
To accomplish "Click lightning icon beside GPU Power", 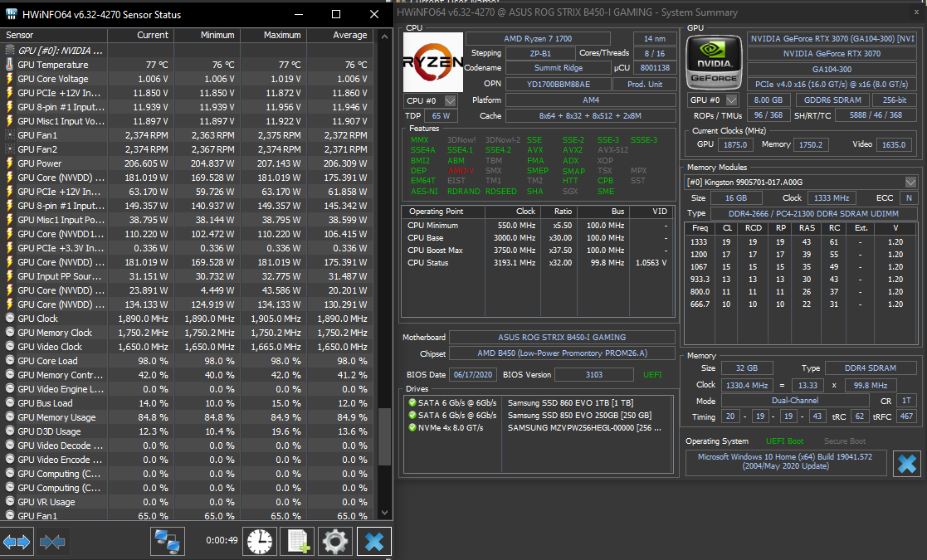I will [x=9, y=163].
